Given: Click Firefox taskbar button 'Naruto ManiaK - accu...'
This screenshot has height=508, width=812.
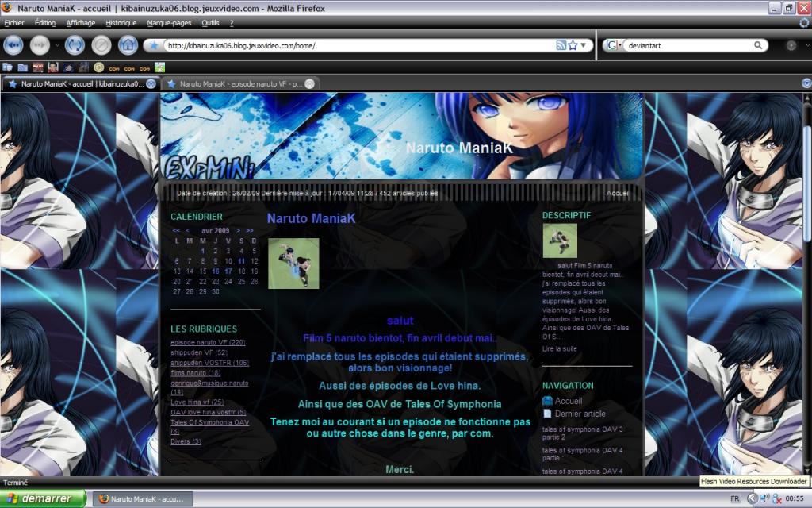Looking at the screenshot, I should (x=143, y=499).
